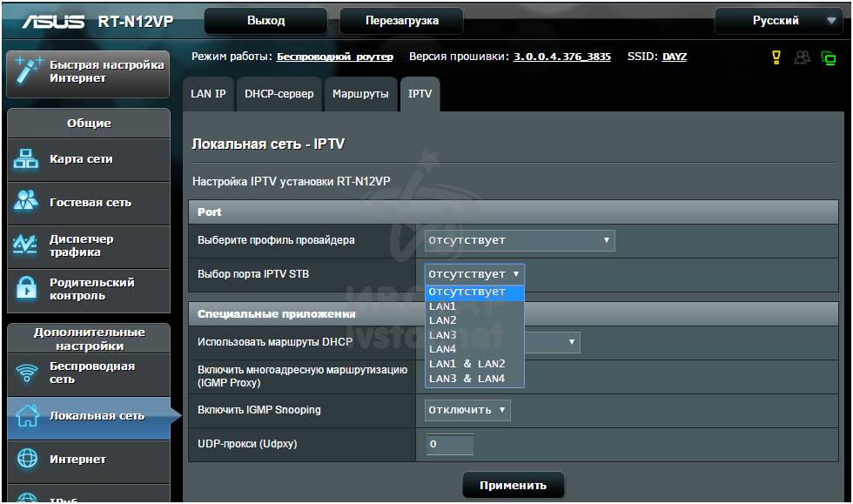Click the network map icon
853x504 pixels.
pos(26,159)
